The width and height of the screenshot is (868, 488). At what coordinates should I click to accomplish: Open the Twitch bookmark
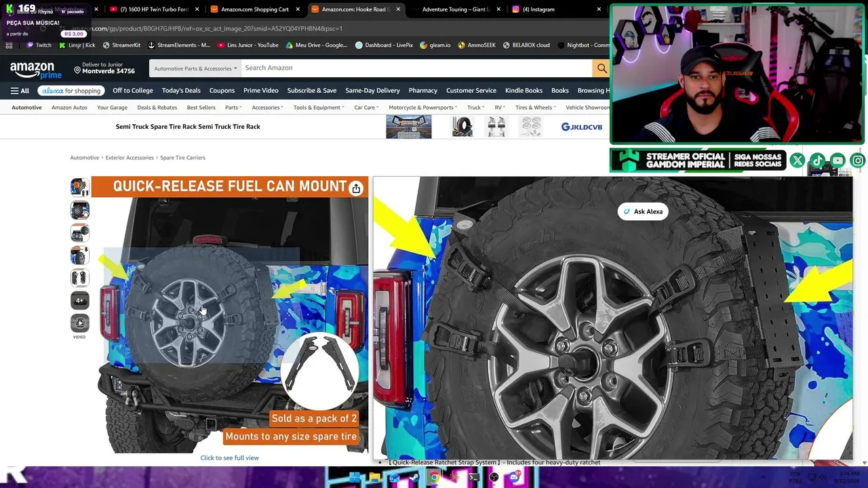click(x=39, y=45)
